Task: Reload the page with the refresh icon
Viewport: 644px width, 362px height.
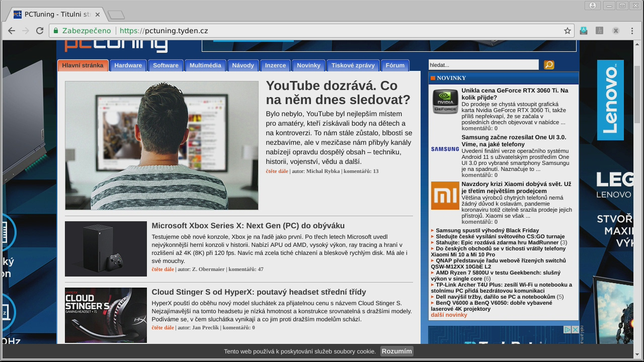Action: (x=40, y=31)
